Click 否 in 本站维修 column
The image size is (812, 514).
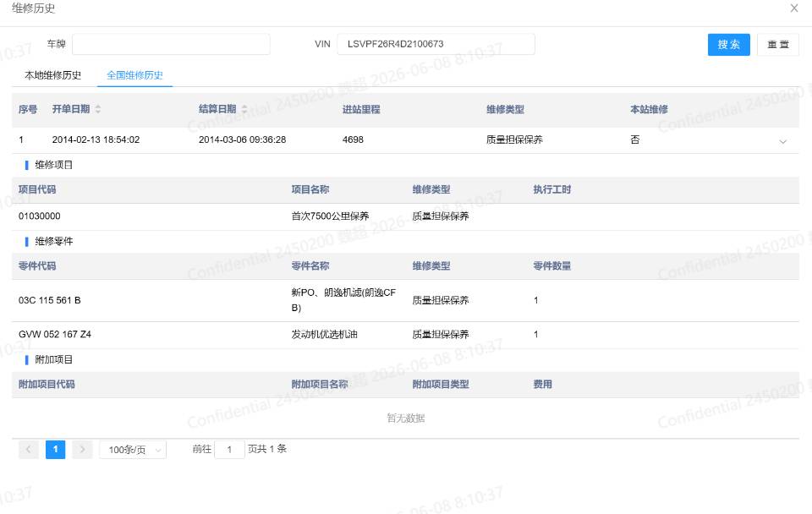pyautogui.click(x=635, y=139)
